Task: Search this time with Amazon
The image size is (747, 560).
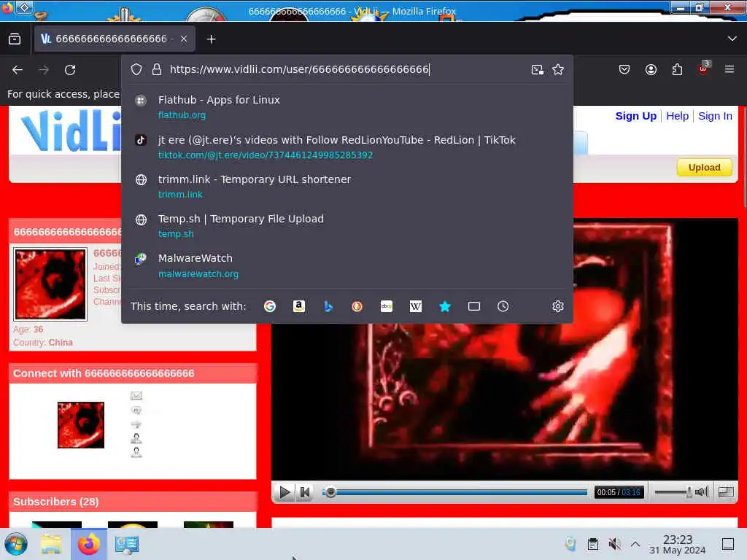Action: click(x=298, y=306)
